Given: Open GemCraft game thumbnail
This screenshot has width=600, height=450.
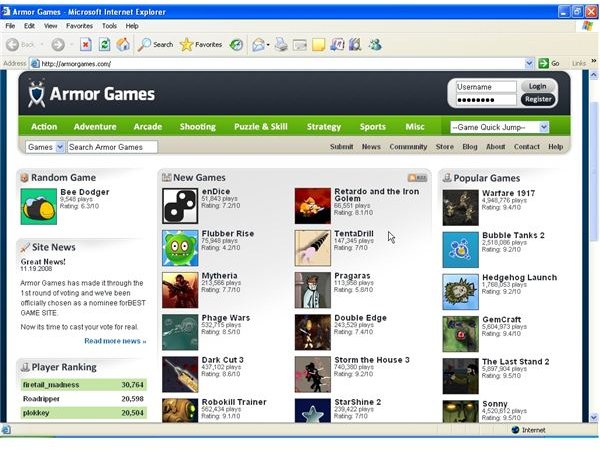Looking at the screenshot, I should pyautogui.click(x=460, y=334).
